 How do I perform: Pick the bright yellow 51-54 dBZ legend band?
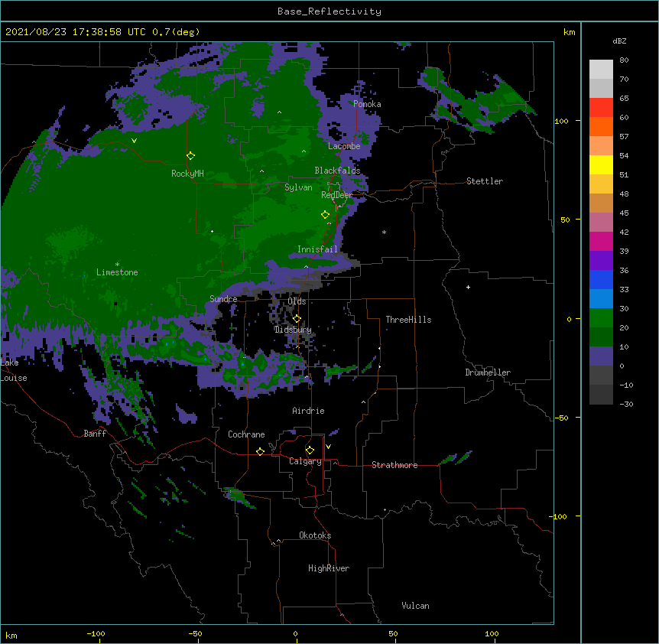[601, 164]
